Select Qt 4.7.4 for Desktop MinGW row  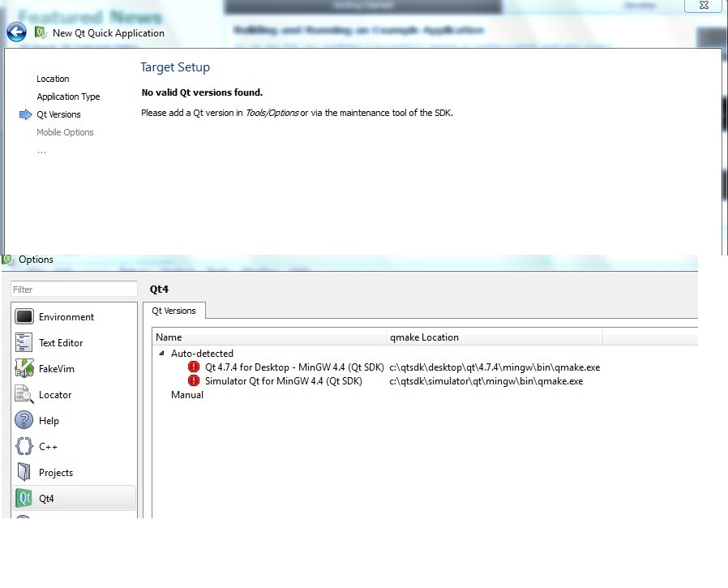[x=293, y=367]
